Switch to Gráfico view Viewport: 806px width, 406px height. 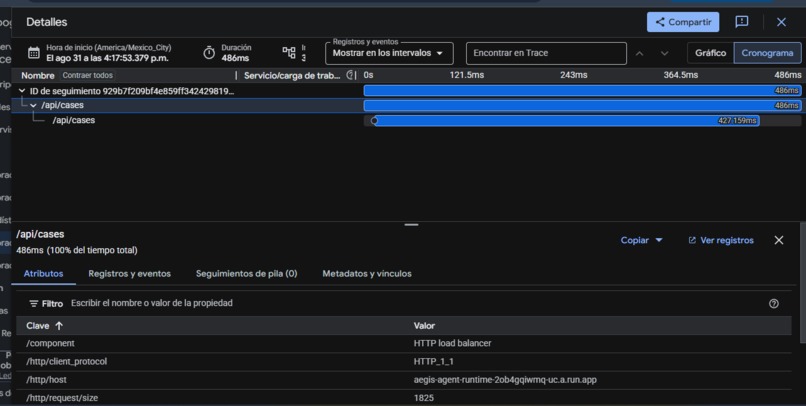[x=710, y=53]
